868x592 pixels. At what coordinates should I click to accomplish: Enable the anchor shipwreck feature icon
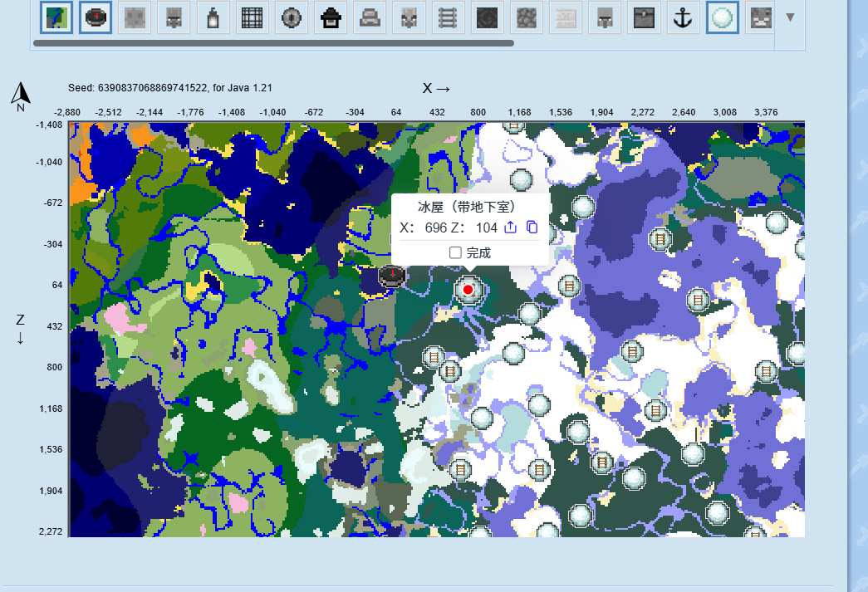683,17
